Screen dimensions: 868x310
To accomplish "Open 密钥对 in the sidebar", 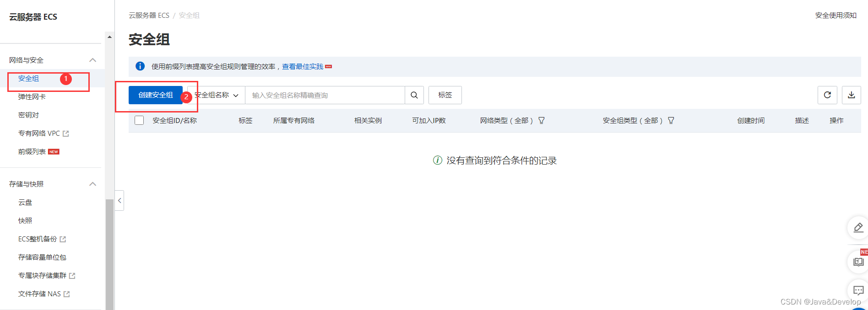I will [28, 115].
